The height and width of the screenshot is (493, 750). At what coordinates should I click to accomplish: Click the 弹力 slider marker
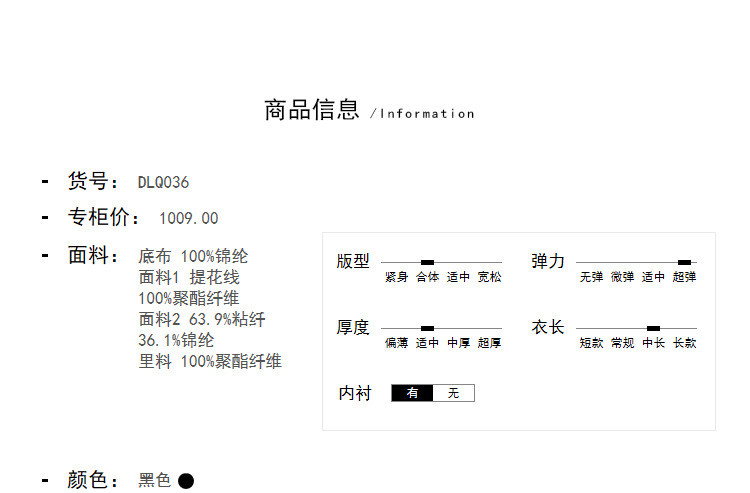pyautogui.click(x=684, y=262)
